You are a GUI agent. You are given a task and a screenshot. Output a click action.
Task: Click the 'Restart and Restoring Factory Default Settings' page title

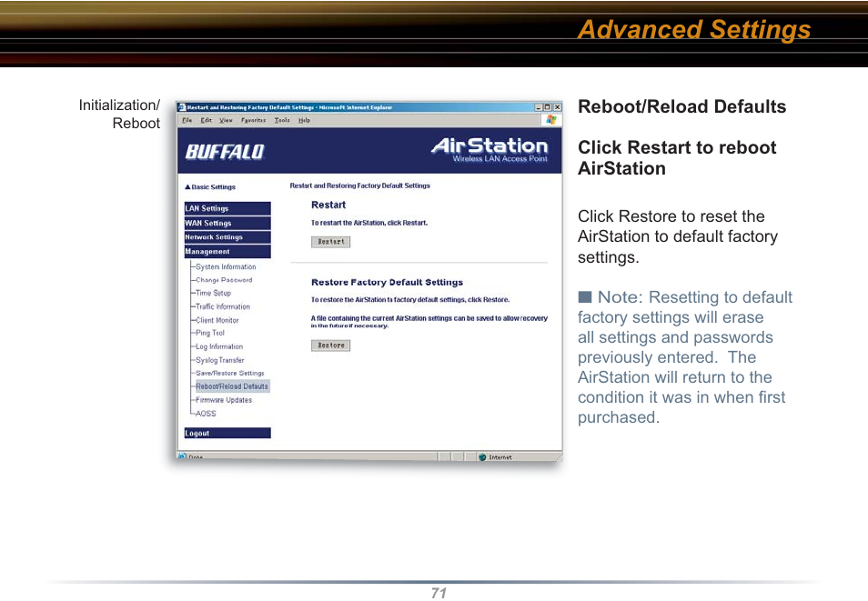coord(359,186)
